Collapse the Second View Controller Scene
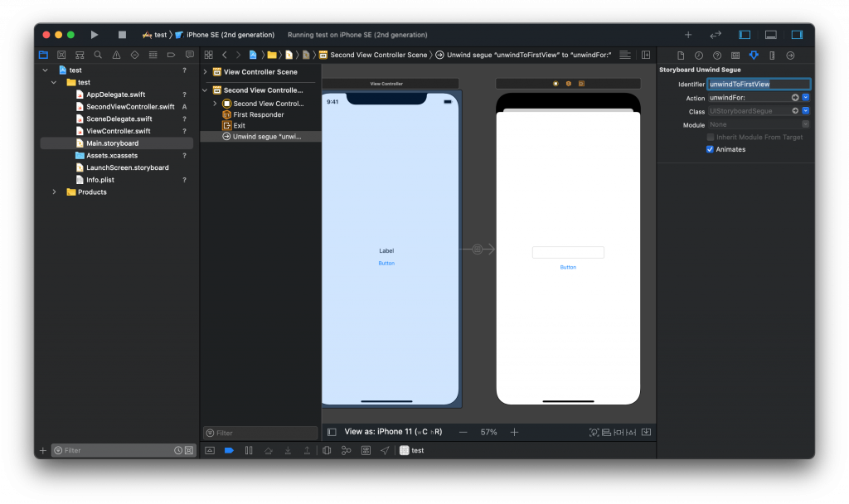 (206, 90)
